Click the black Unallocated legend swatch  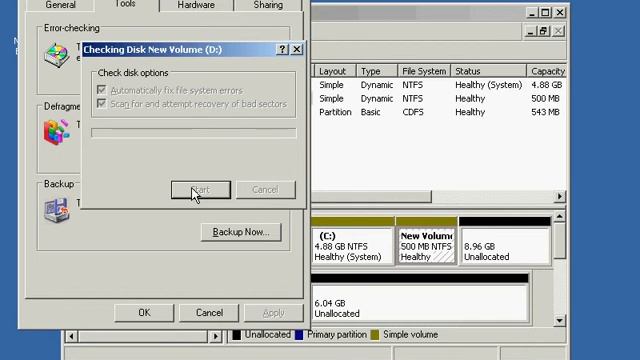point(236,335)
